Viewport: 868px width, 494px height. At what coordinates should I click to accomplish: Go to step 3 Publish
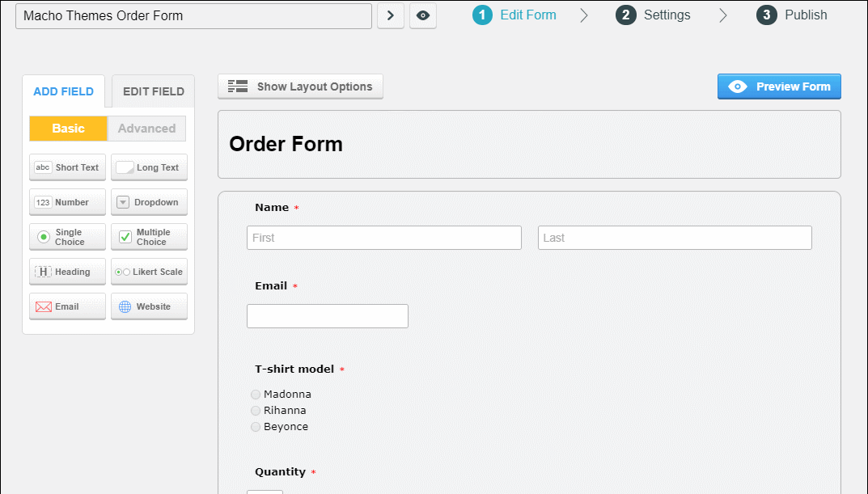point(792,15)
